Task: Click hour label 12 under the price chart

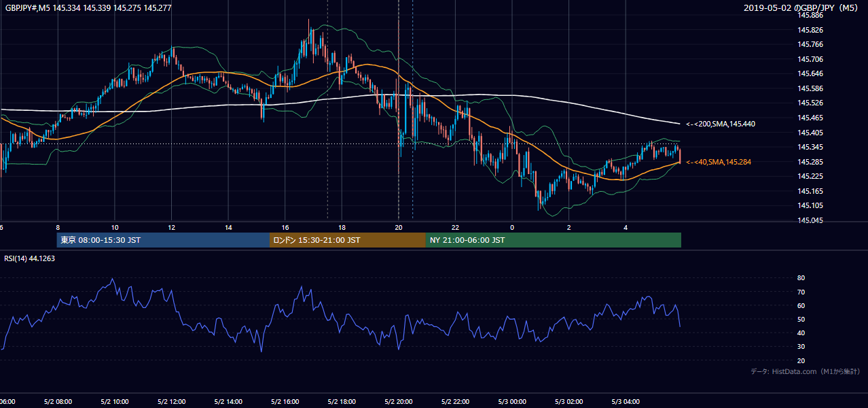Action: [x=171, y=228]
